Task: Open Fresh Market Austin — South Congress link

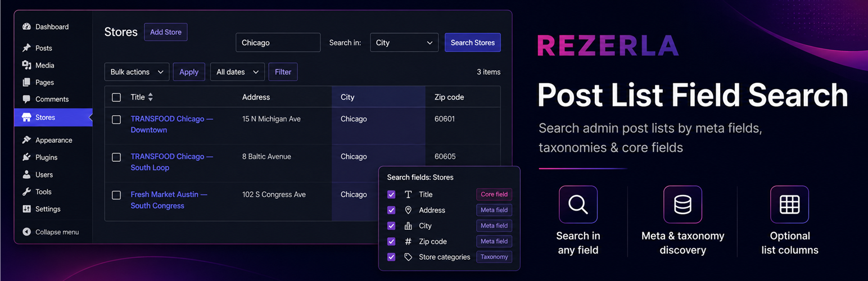Action: click(169, 200)
